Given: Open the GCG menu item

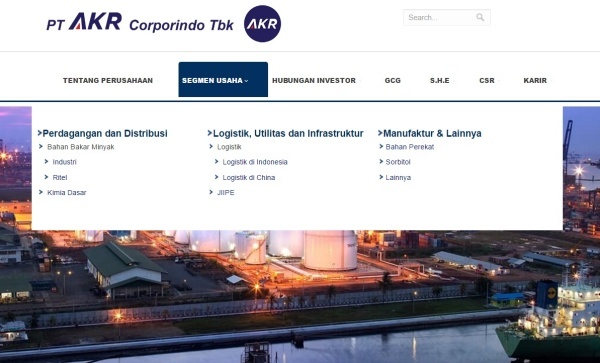Looking at the screenshot, I should [x=393, y=80].
